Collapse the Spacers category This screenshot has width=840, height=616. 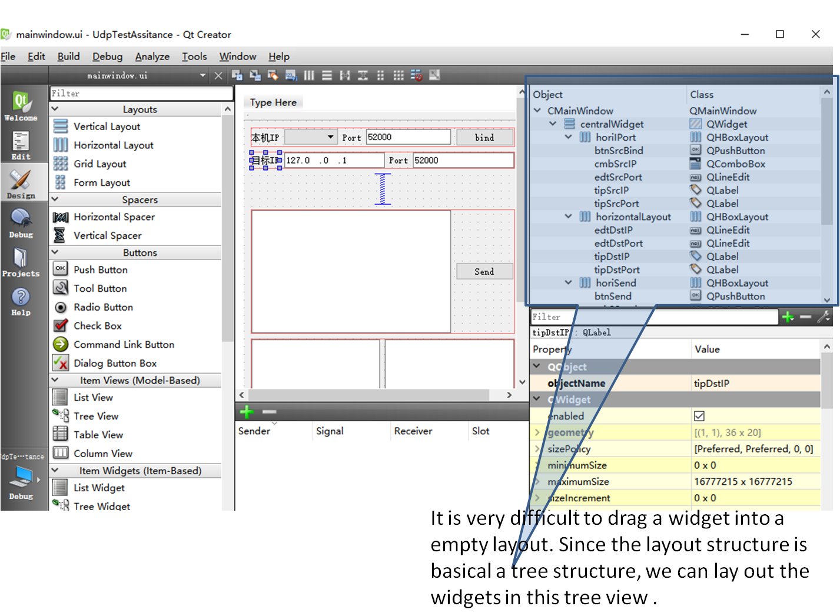click(55, 199)
